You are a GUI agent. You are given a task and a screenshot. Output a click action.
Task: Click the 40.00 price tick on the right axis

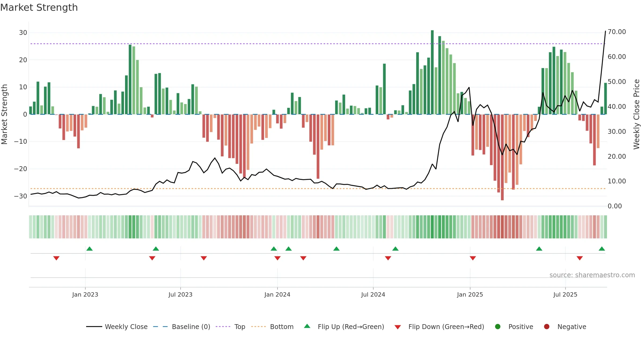[x=617, y=107]
